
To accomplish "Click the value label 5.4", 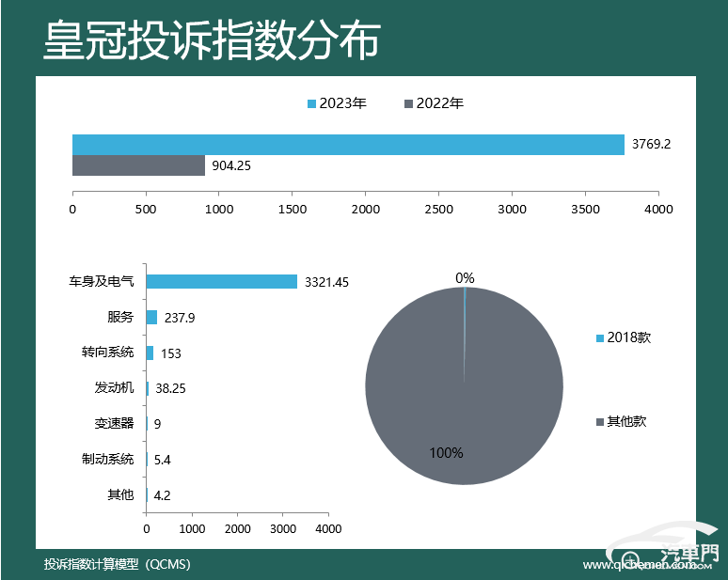I will 162,460.
